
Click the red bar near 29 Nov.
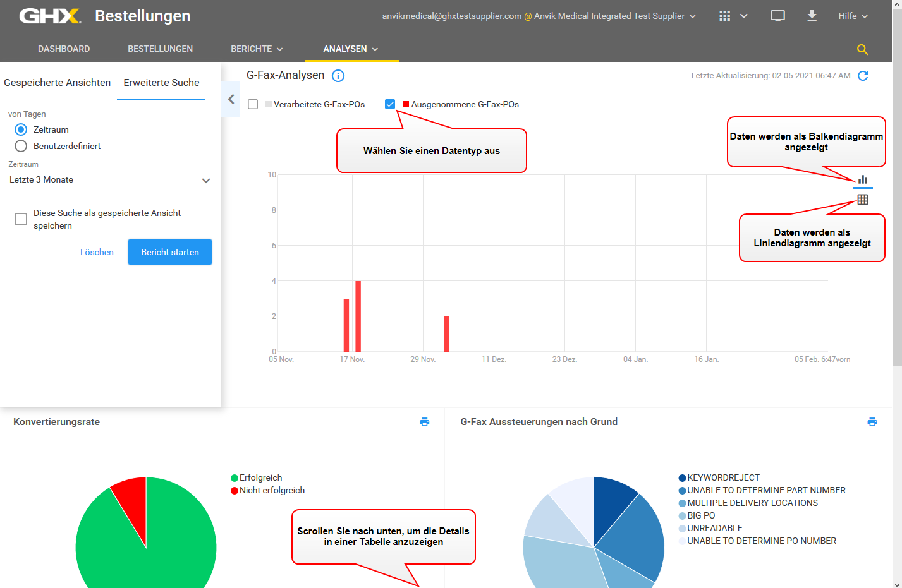447,334
